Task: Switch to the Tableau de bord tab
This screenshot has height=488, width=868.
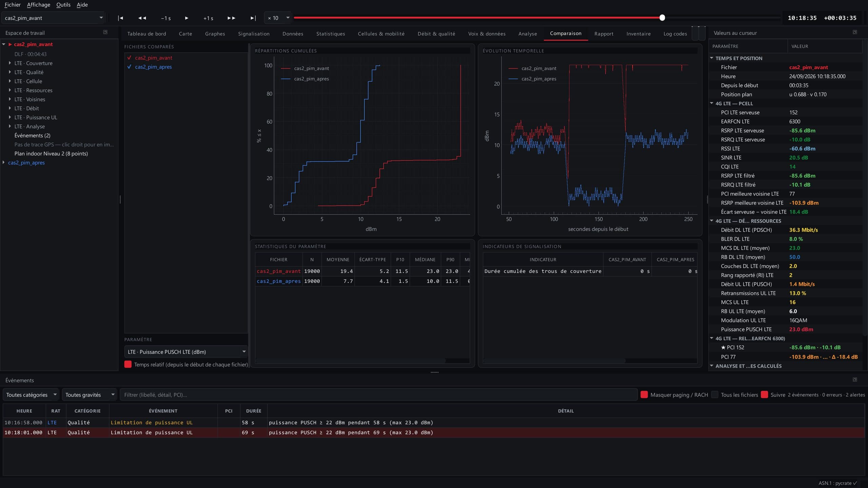Action: 146,34
